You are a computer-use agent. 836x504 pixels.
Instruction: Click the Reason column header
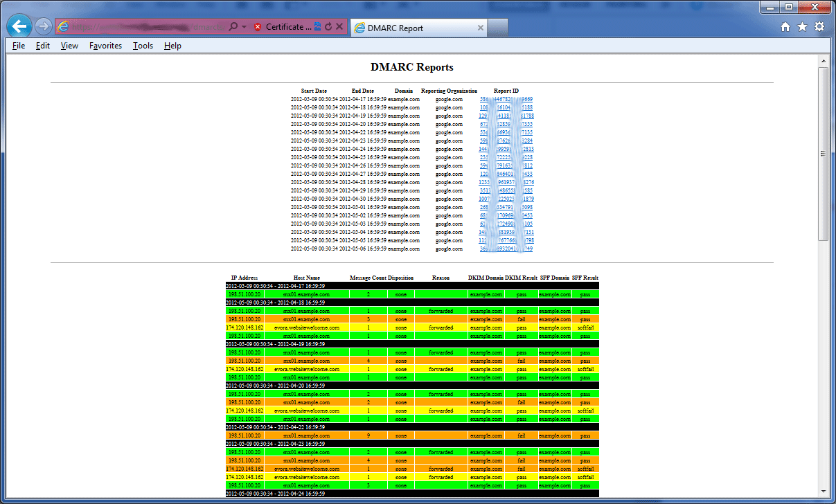(441, 278)
